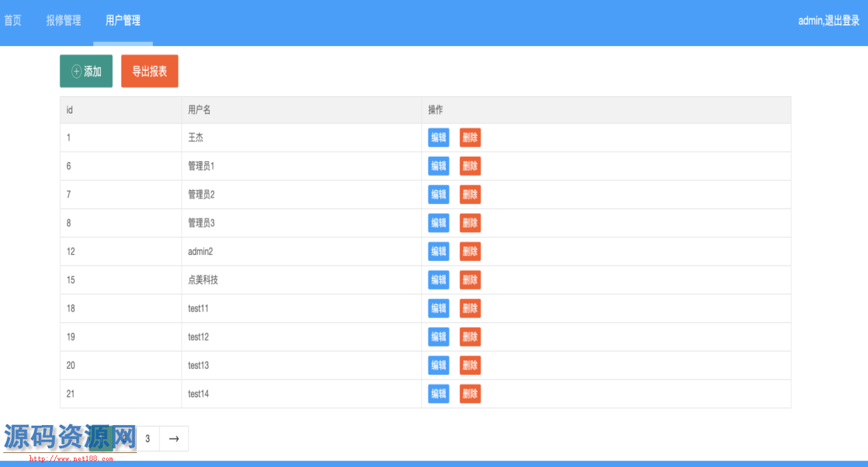Click the 操作 column header
The image size is (868, 467).
(606, 110)
